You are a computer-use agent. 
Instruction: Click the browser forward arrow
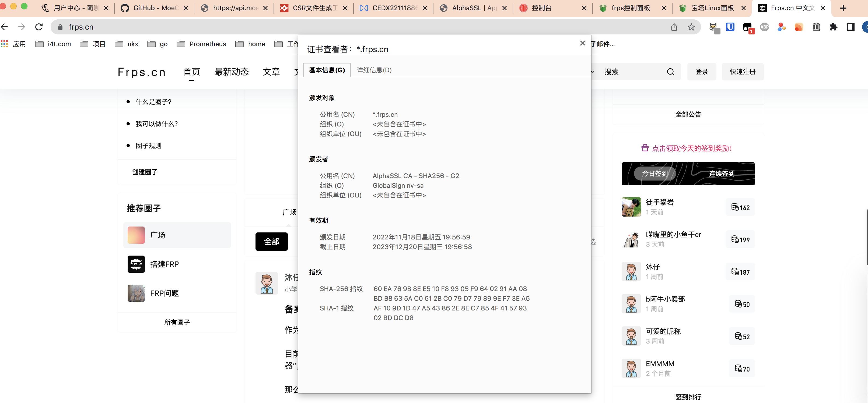(22, 27)
